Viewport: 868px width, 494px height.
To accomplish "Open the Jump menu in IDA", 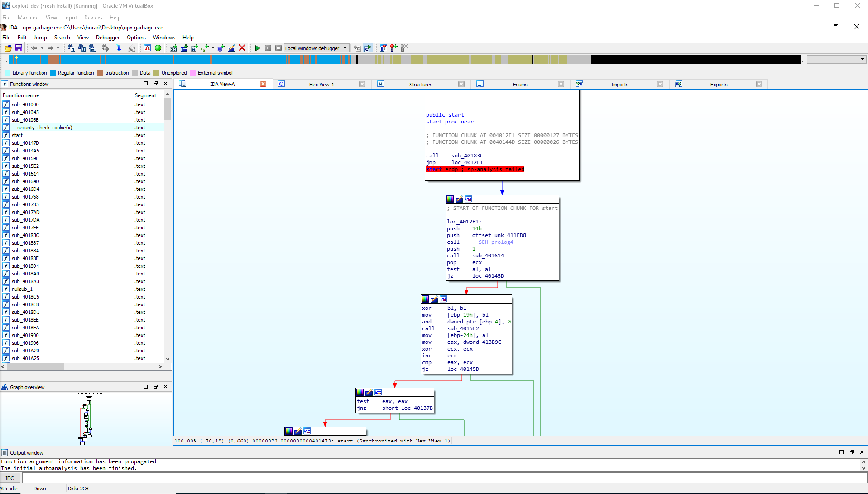I will [x=40, y=38].
